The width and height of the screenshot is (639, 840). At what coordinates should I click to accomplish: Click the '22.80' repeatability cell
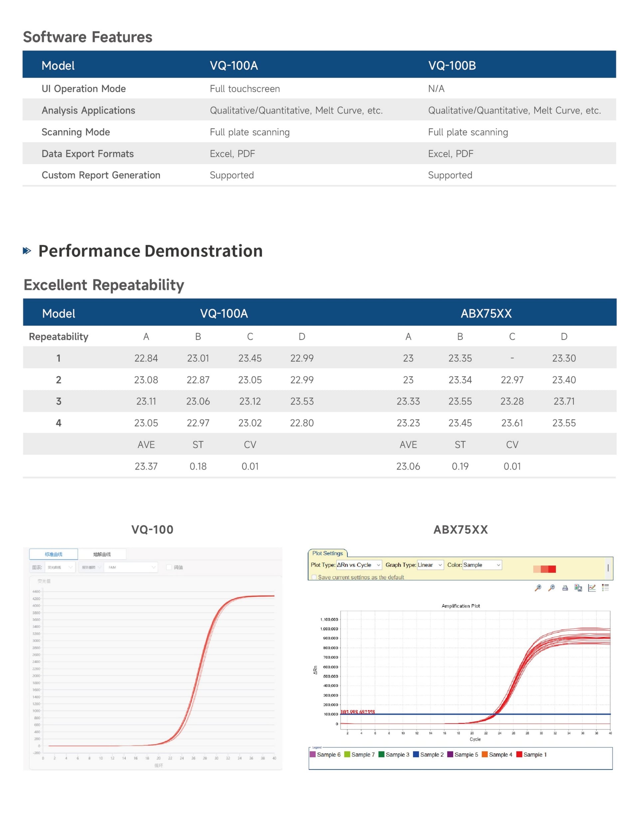coord(302,423)
